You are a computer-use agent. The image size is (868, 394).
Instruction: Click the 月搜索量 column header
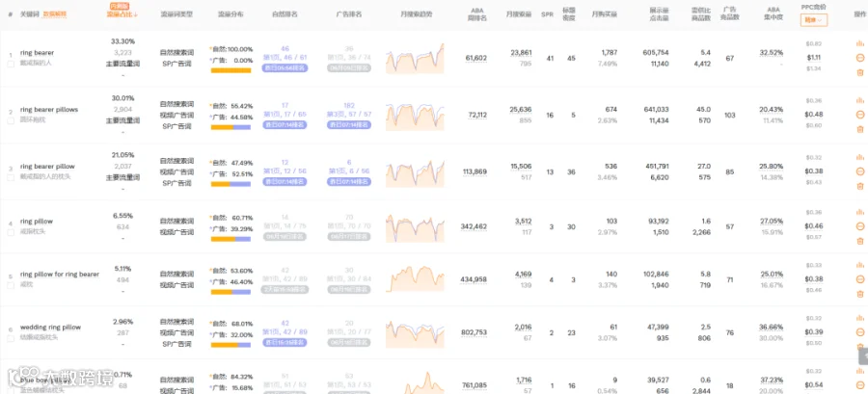tap(519, 14)
